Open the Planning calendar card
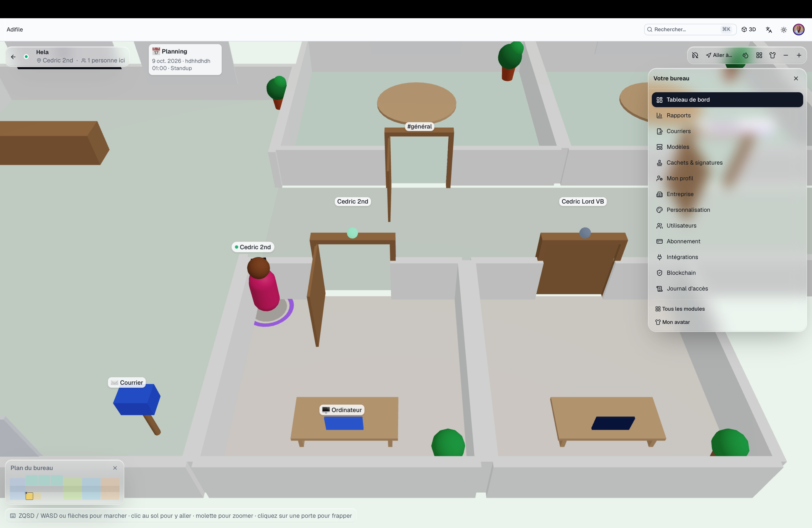 click(185, 60)
